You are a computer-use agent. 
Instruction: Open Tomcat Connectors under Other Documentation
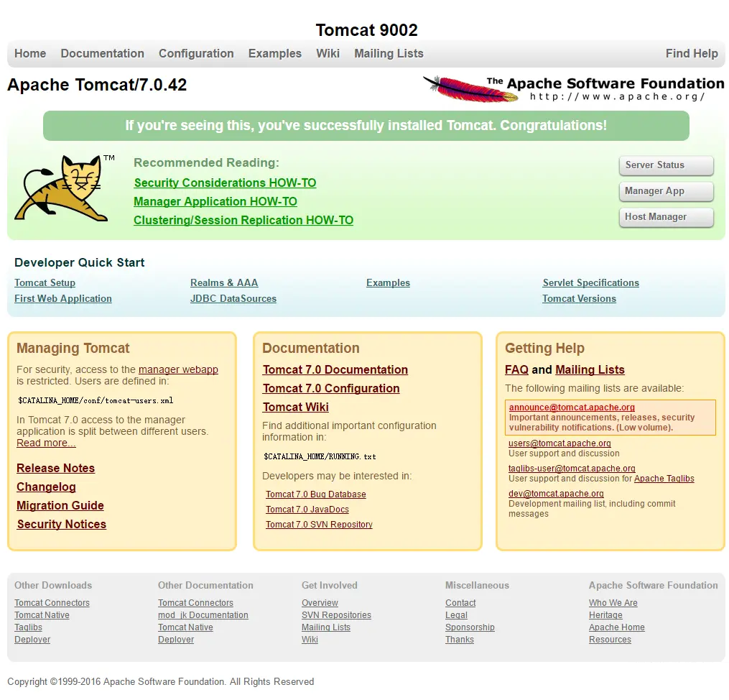[x=196, y=603]
